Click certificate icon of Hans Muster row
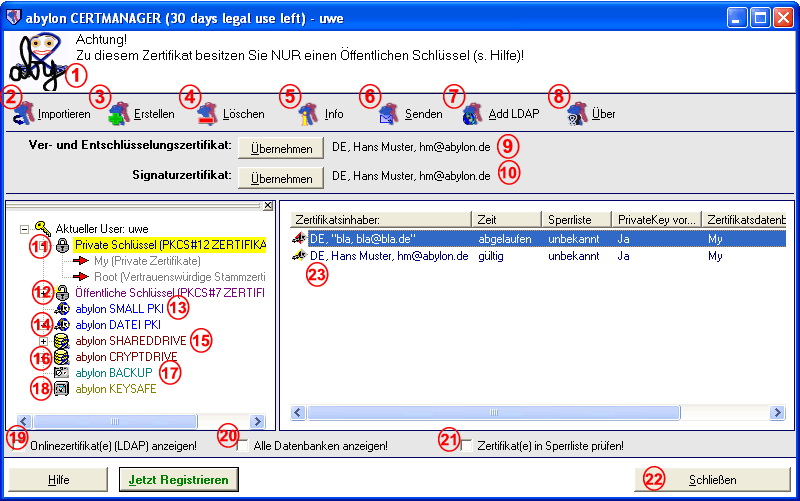 (299, 256)
